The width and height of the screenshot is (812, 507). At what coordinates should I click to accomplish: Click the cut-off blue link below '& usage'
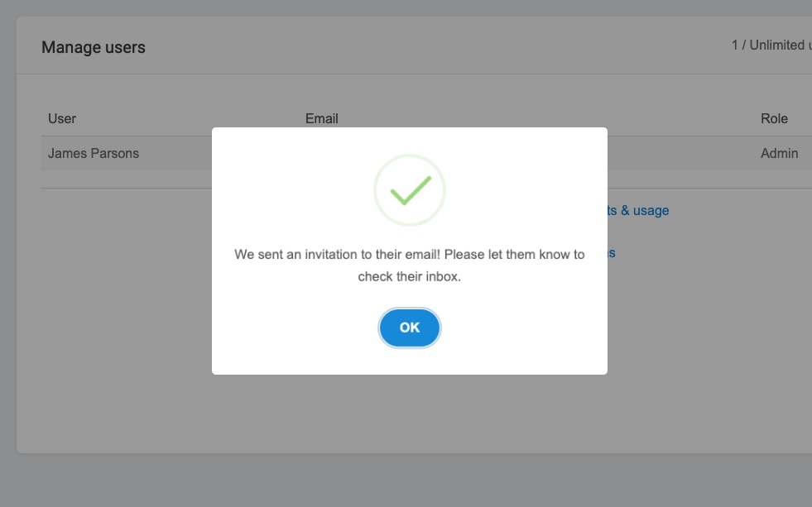click(x=612, y=253)
